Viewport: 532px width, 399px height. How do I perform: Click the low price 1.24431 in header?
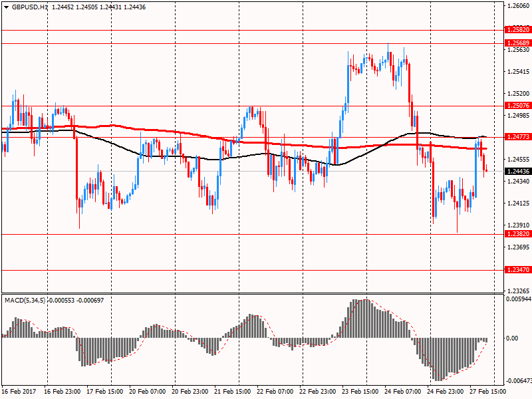click(x=110, y=7)
